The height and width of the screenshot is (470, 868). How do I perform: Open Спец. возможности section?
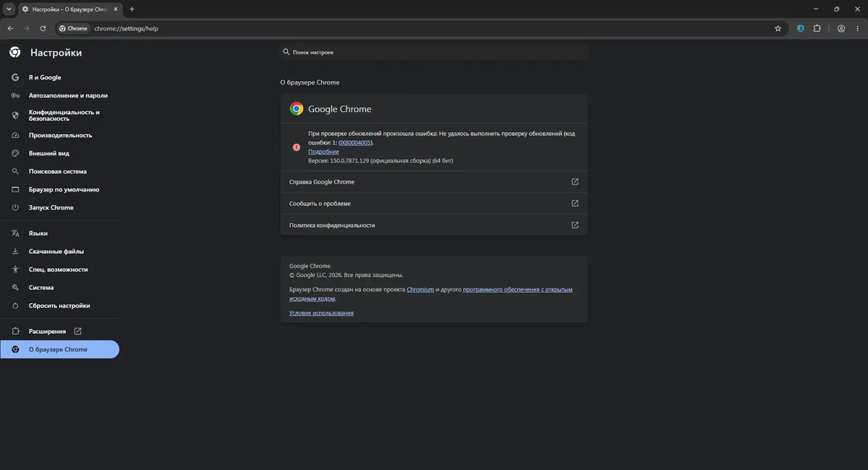coord(59,270)
